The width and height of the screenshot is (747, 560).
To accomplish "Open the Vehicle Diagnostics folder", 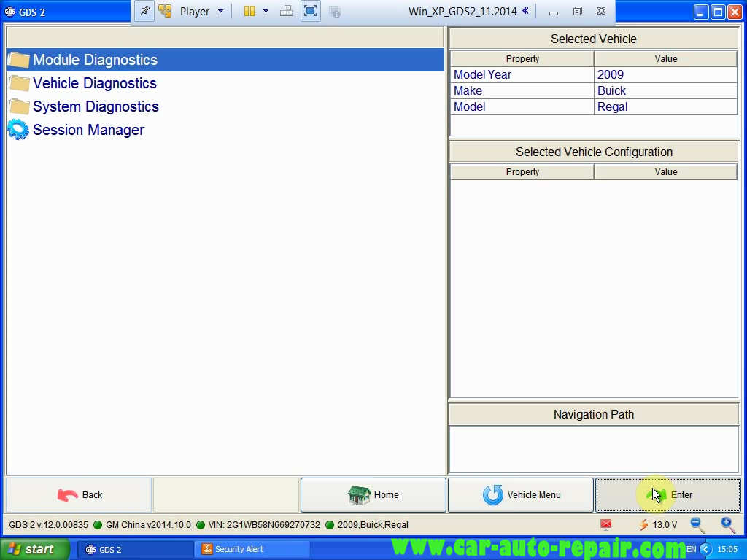I will pos(225,83).
